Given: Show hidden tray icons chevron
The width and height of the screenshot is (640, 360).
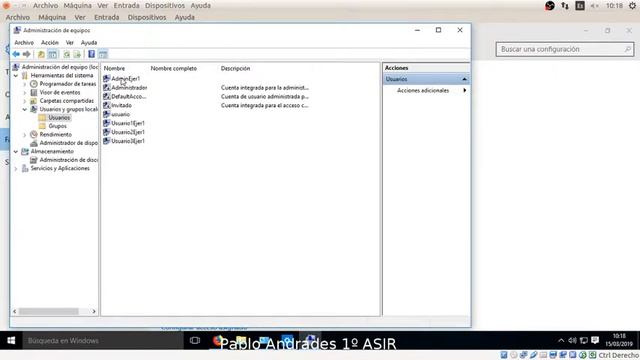Looking at the screenshot, I should point(561,340).
